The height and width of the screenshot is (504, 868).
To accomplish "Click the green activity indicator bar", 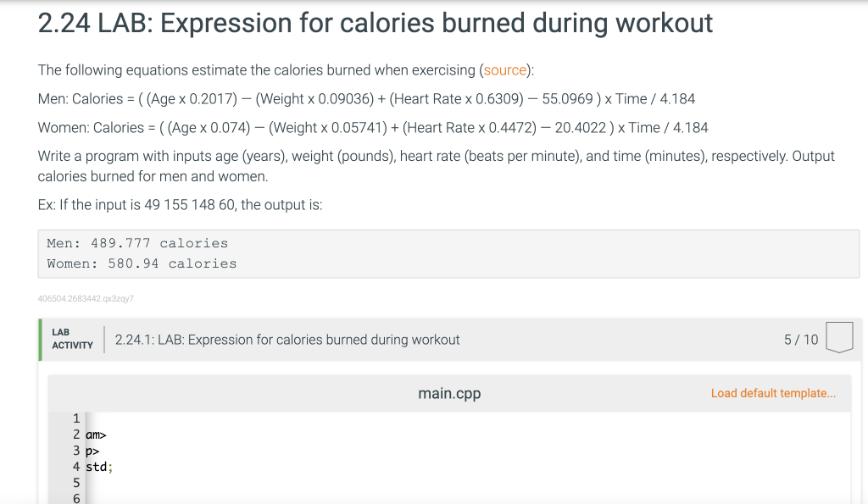I will click(x=39, y=339).
